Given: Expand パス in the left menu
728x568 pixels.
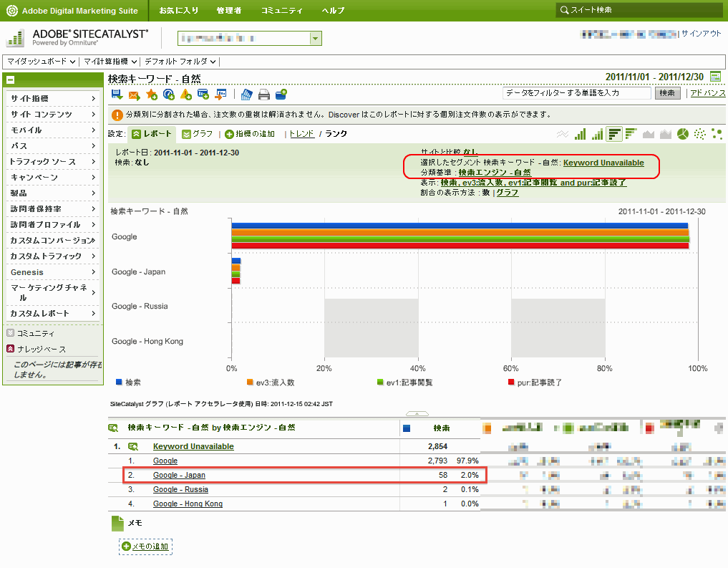Looking at the screenshot, I should coord(52,146).
